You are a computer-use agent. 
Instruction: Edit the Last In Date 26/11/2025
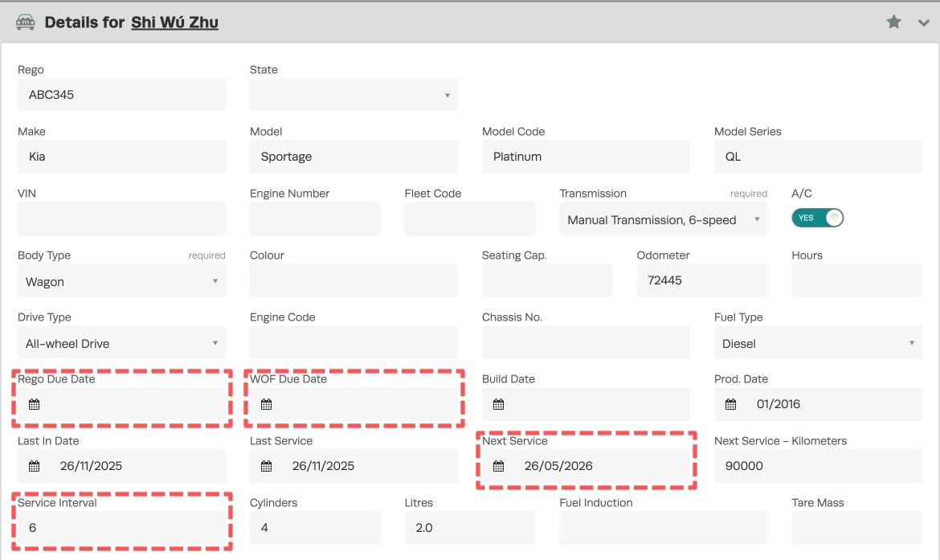tap(121, 466)
